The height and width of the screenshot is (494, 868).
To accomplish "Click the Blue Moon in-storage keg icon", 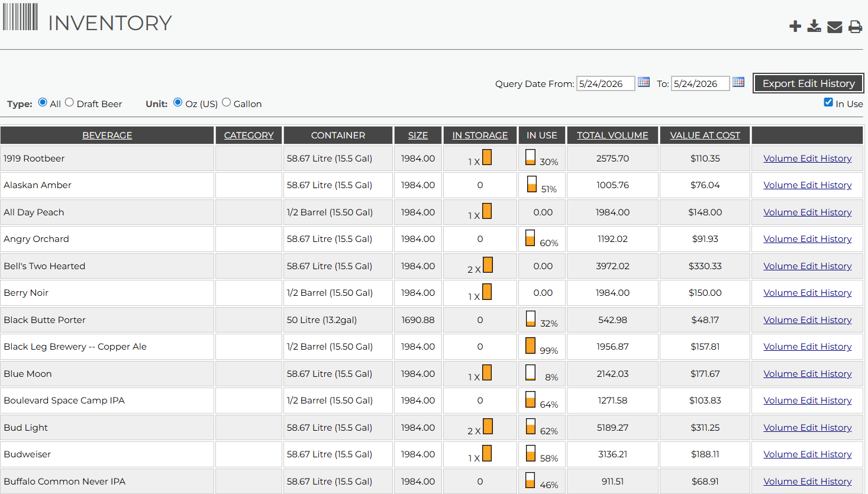I will (487, 373).
